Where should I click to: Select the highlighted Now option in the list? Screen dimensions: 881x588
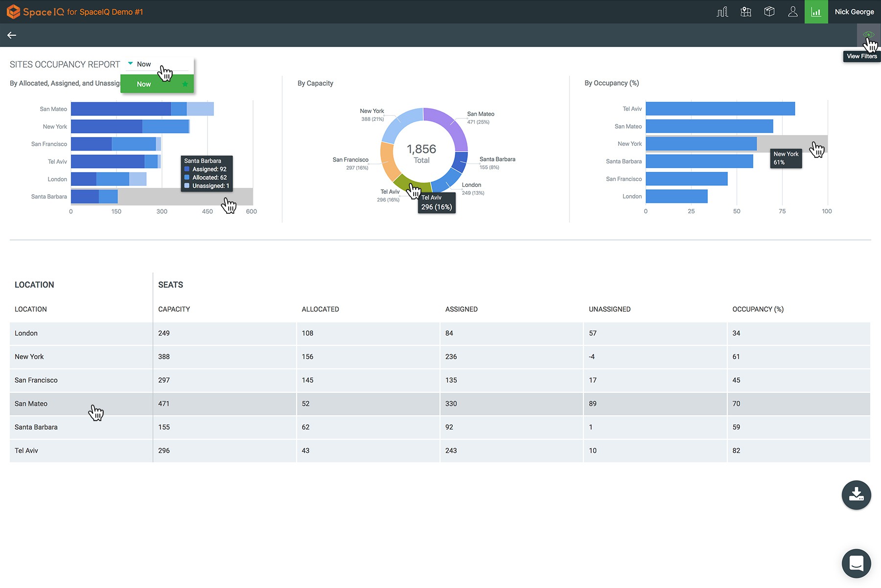click(143, 84)
